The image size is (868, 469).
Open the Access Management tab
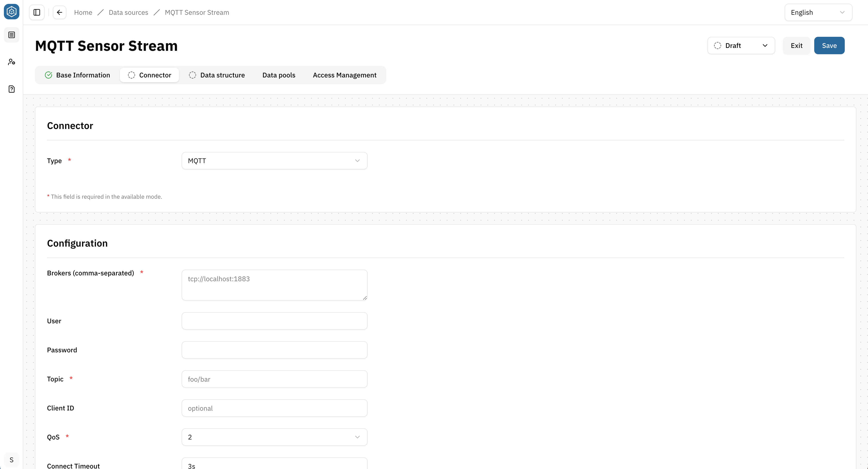pos(344,75)
